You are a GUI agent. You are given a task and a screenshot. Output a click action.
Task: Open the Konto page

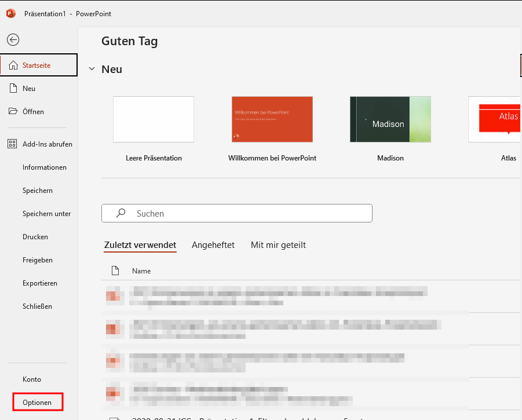coord(32,379)
